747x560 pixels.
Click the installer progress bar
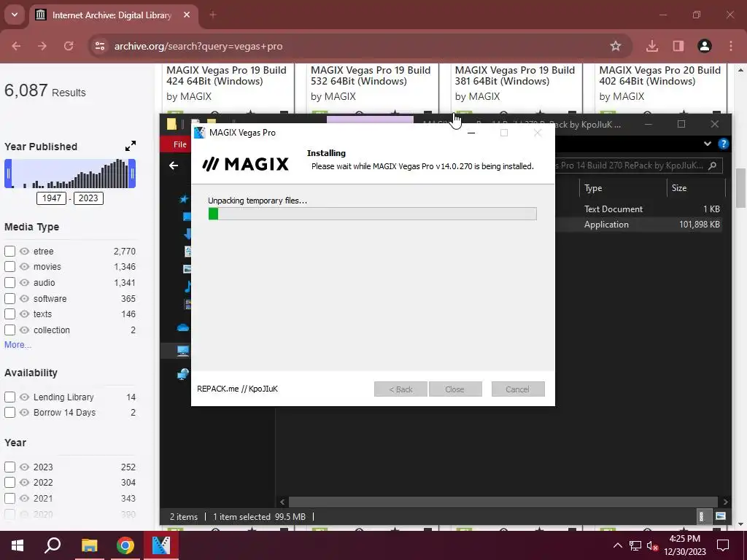(373, 214)
